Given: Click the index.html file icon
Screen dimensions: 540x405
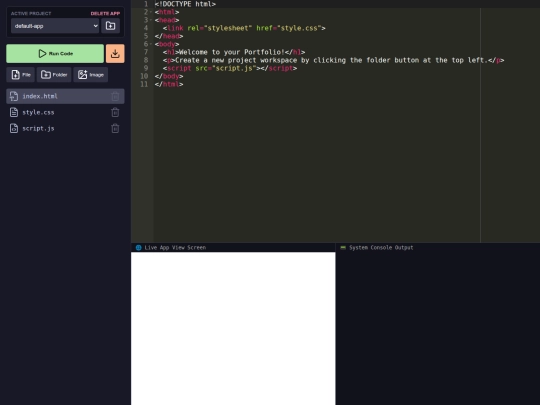Looking at the screenshot, I should pos(14,96).
